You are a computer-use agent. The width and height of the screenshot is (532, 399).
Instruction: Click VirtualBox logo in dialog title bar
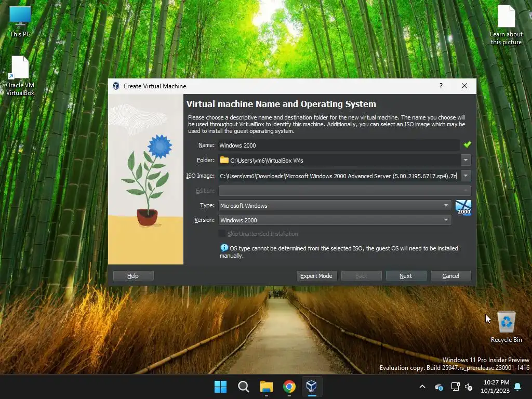pos(116,86)
